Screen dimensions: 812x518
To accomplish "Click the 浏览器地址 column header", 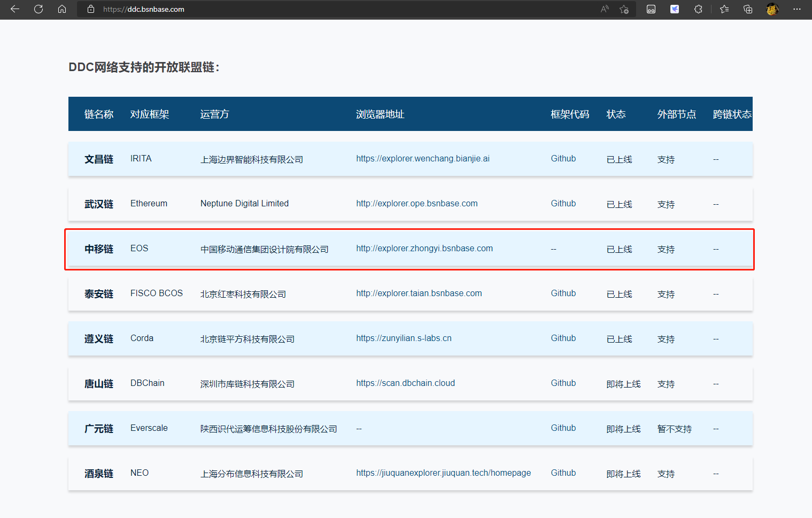I will (x=380, y=114).
